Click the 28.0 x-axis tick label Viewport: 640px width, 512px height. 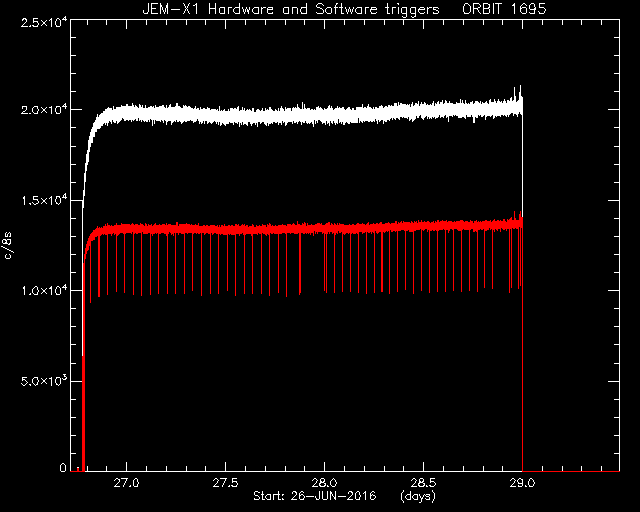[x=324, y=483]
